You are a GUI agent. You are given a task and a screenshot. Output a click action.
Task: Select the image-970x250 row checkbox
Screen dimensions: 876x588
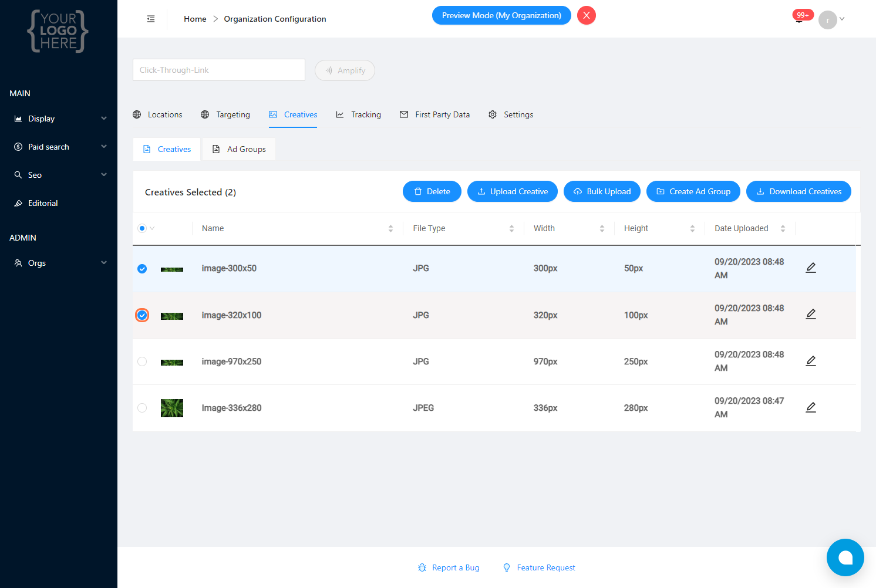click(x=142, y=361)
